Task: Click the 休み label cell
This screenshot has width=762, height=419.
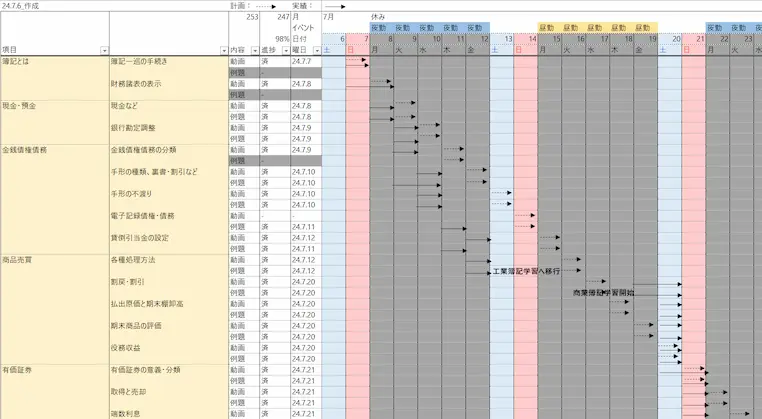Action: [377, 17]
